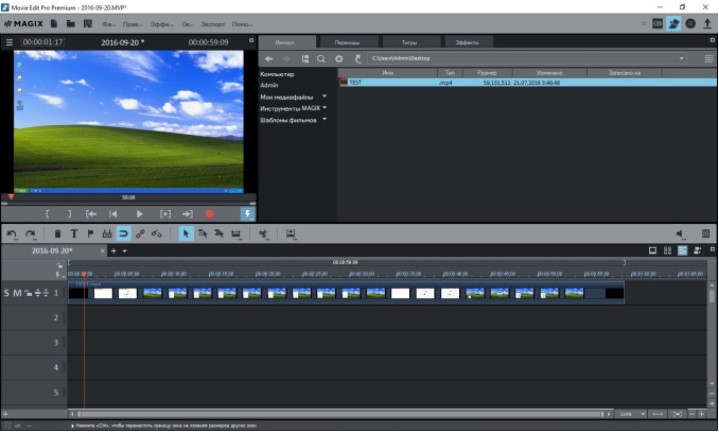The height and width of the screenshot is (432, 719).
Task: Undo the last action
Action: pos(11,234)
